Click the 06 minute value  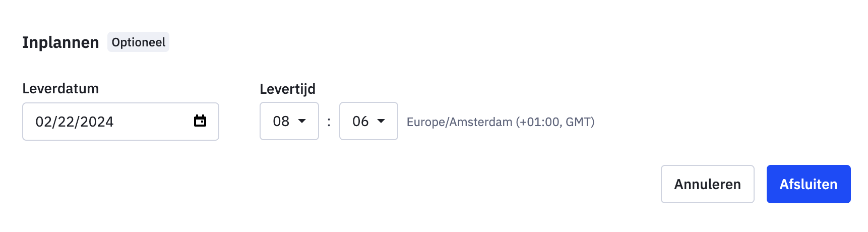[x=360, y=122]
